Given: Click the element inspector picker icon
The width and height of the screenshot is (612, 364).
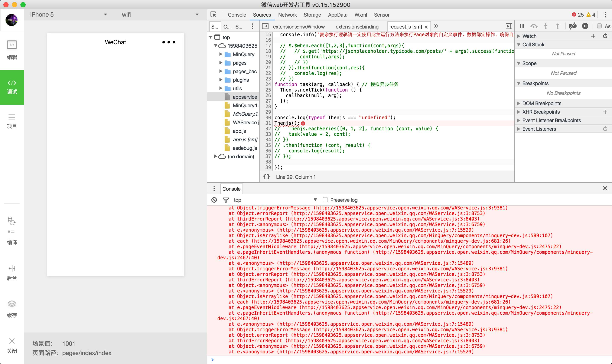Looking at the screenshot, I should [x=213, y=15].
